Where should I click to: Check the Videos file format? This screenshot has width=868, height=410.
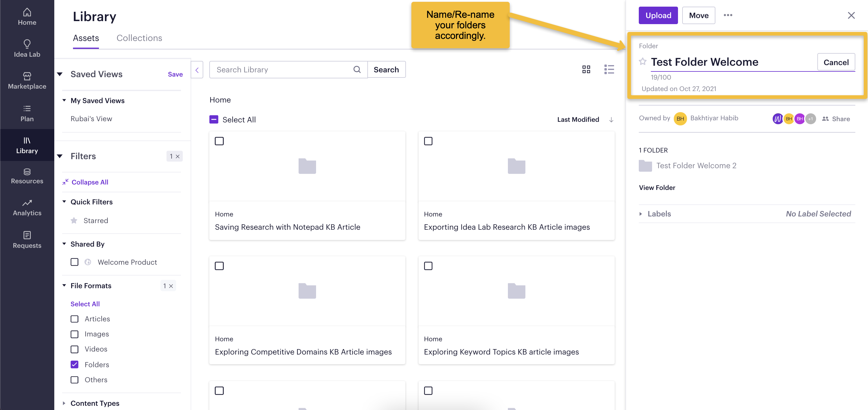(x=74, y=349)
